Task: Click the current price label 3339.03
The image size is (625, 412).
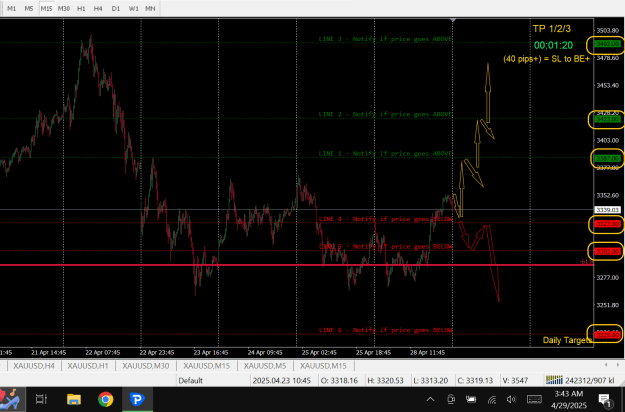Action: 607,210
